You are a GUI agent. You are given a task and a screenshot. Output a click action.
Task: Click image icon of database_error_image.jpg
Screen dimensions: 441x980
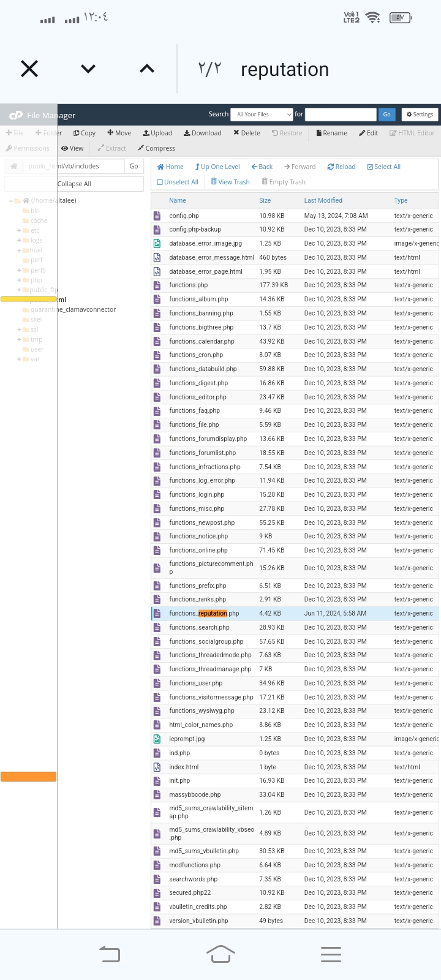pos(157,243)
